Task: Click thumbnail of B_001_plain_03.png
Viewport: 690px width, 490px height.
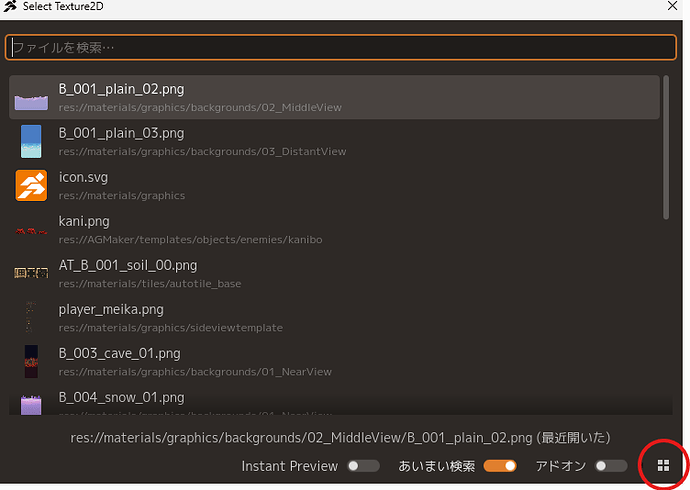Action: (x=31, y=142)
